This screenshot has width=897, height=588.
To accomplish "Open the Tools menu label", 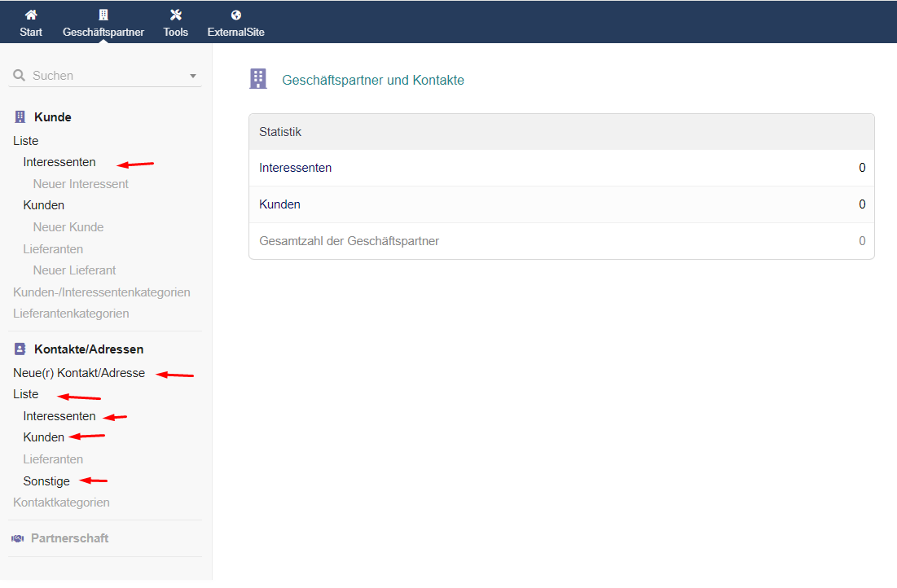I will [176, 32].
